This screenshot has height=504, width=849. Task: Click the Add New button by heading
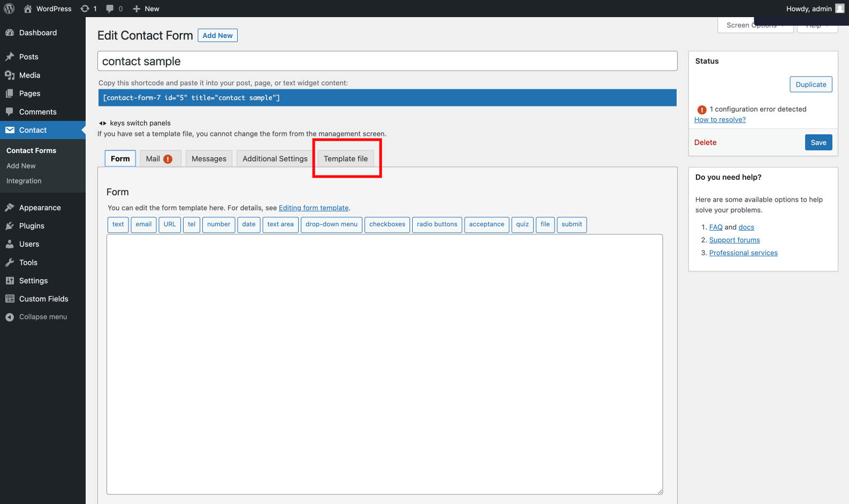pos(217,35)
